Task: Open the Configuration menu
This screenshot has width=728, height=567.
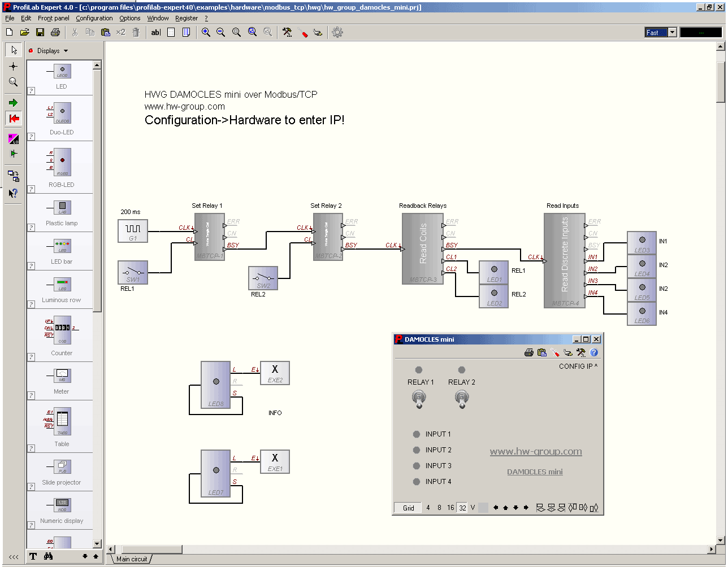Action: (x=94, y=18)
